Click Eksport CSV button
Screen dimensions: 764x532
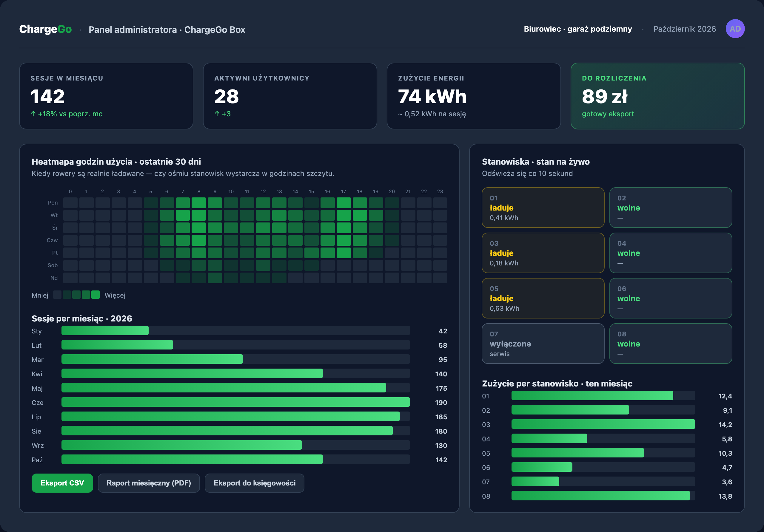click(62, 483)
